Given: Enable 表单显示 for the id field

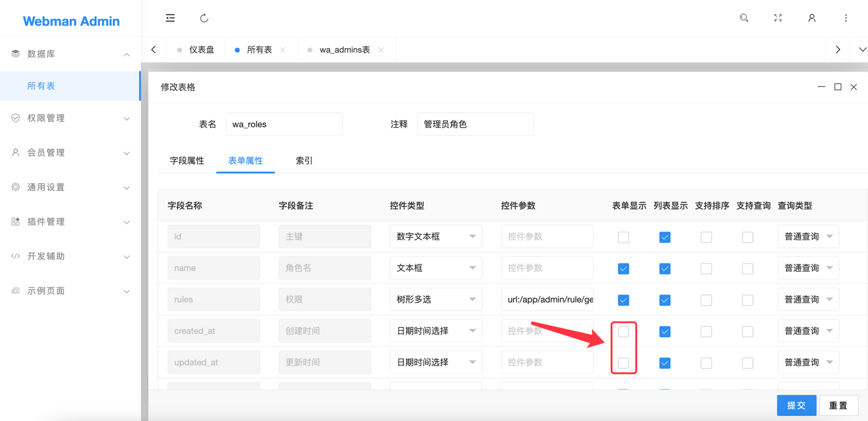Looking at the screenshot, I should coord(623,237).
